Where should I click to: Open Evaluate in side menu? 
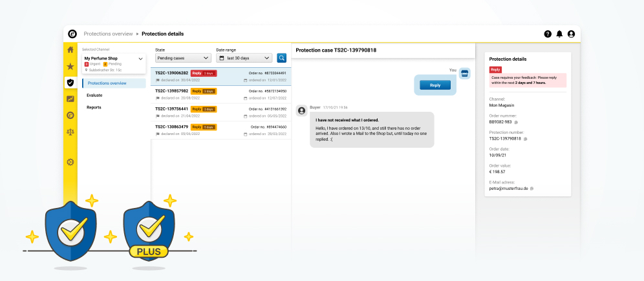click(x=94, y=95)
